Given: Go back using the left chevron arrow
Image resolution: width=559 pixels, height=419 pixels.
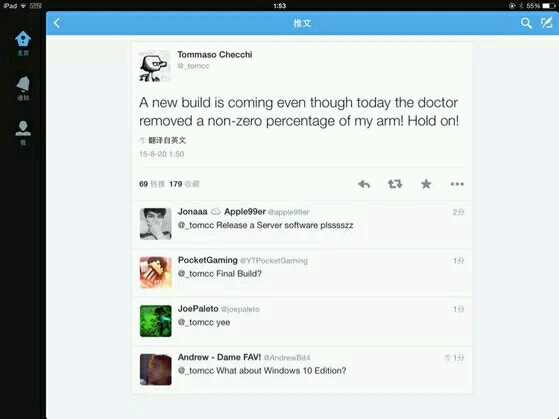Looking at the screenshot, I should (57, 23).
